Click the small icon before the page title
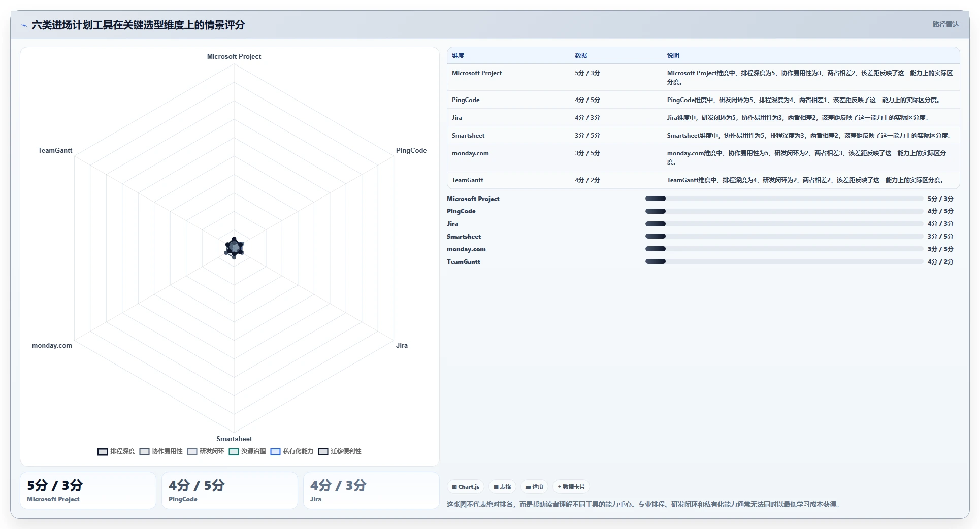The height and width of the screenshot is (529, 980). pos(24,25)
